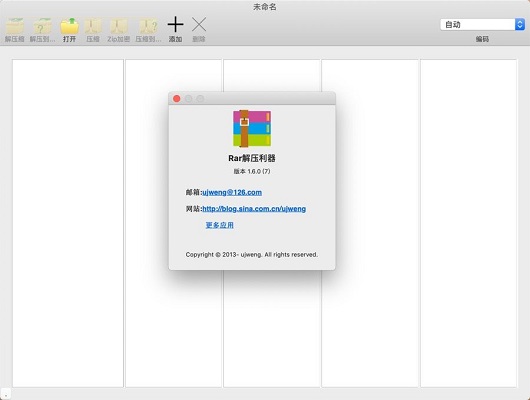Click the 编码 label under the dropdown
The width and height of the screenshot is (530, 400).
tap(482, 39)
